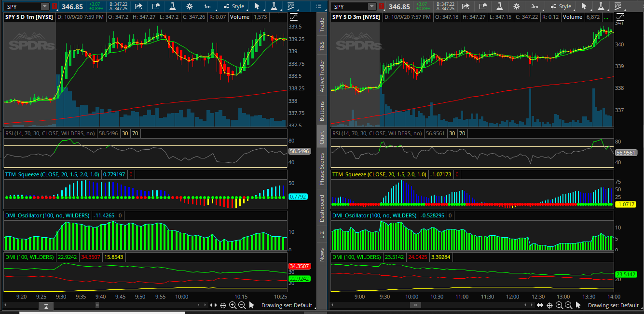Click the left chart's Volume label
Viewport: 644px width, 314px height.
pos(240,17)
